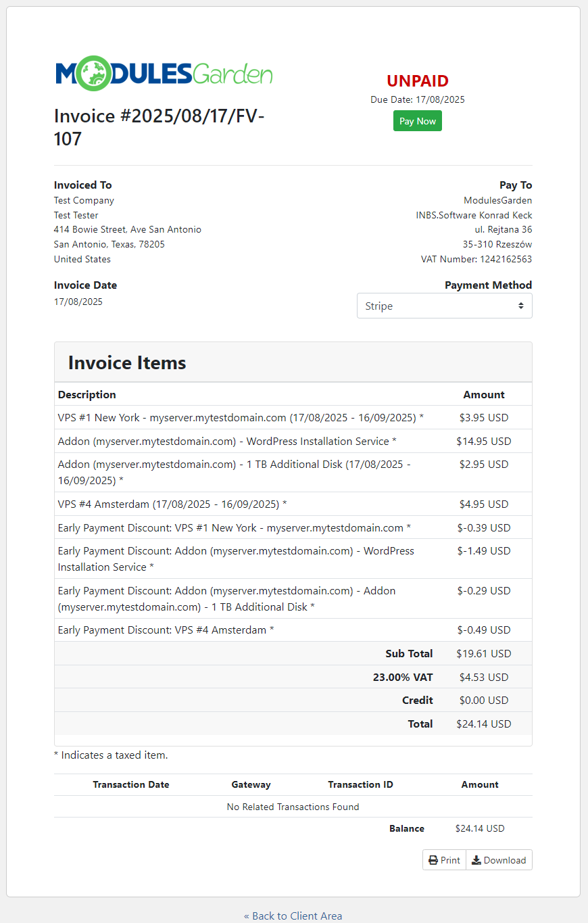This screenshot has width=588, height=923.
Task: Click the ModulesGarden logo
Action: tap(164, 72)
